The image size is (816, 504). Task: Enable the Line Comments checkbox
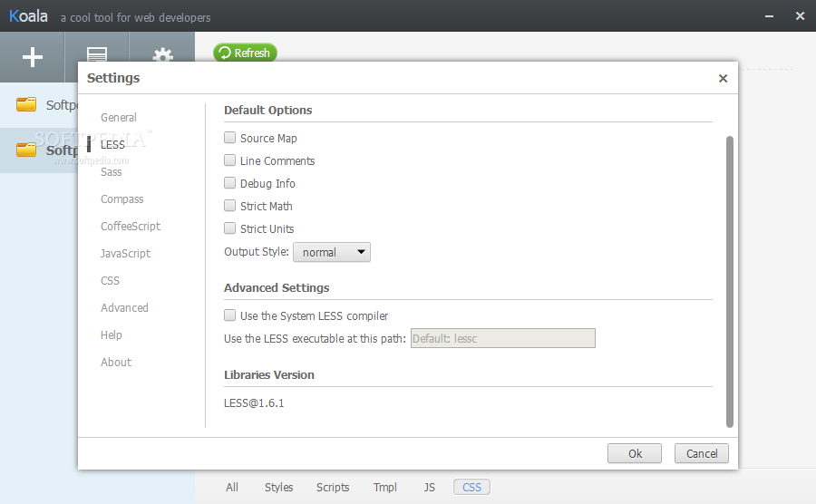[229, 160]
